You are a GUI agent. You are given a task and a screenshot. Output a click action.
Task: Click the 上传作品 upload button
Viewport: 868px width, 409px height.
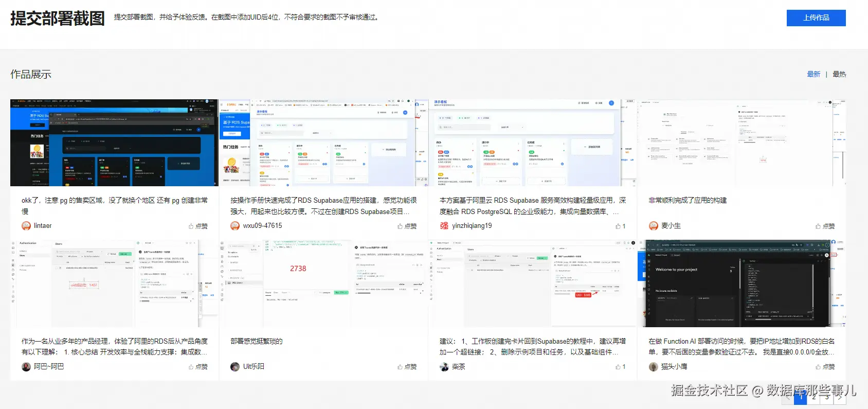816,17
